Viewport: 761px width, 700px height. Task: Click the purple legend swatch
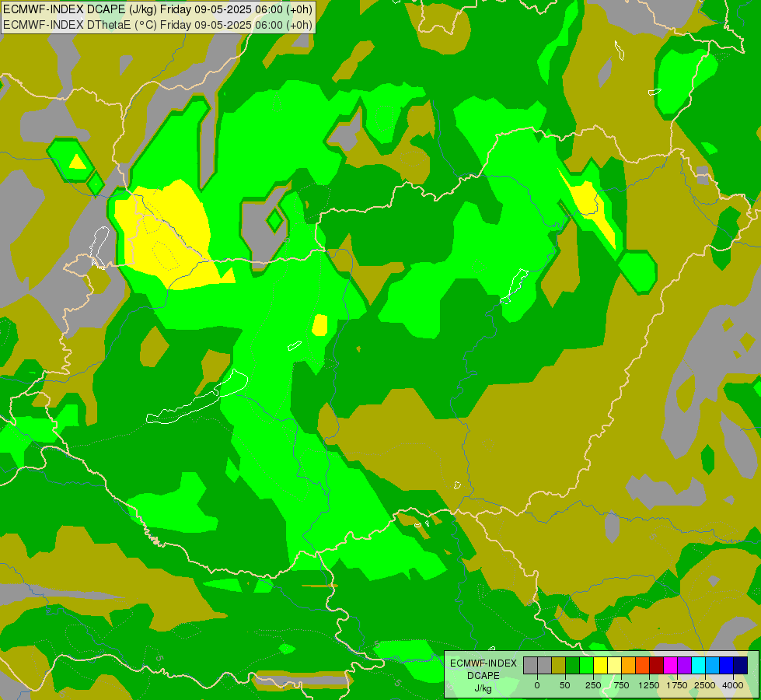(684, 666)
